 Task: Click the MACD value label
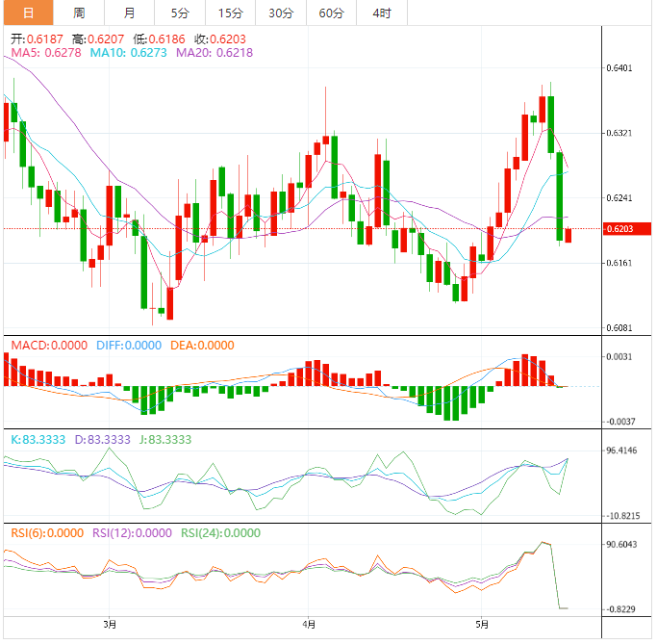pyautogui.click(x=49, y=346)
